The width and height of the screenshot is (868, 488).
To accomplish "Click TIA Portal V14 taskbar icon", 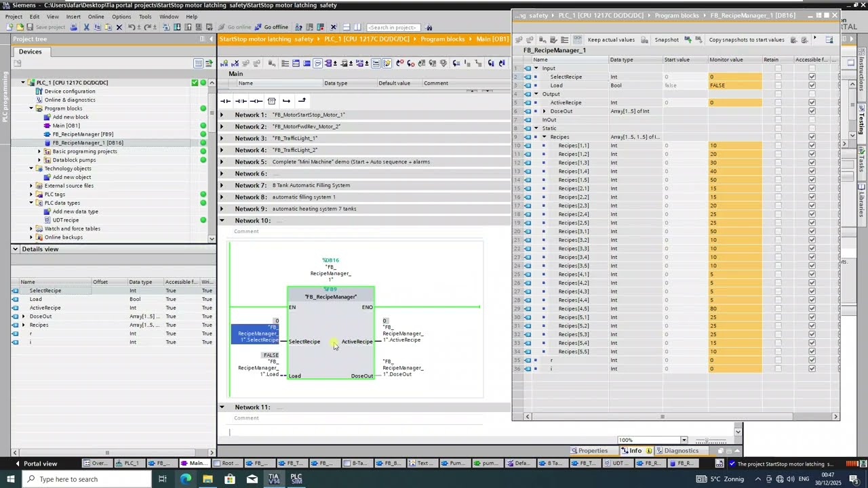I will [x=274, y=479].
